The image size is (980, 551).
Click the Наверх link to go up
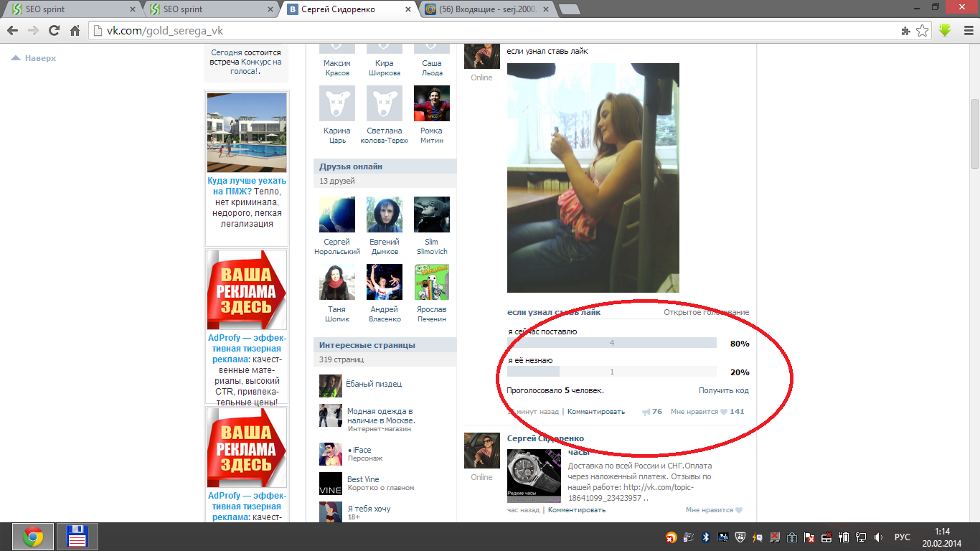(x=34, y=58)
